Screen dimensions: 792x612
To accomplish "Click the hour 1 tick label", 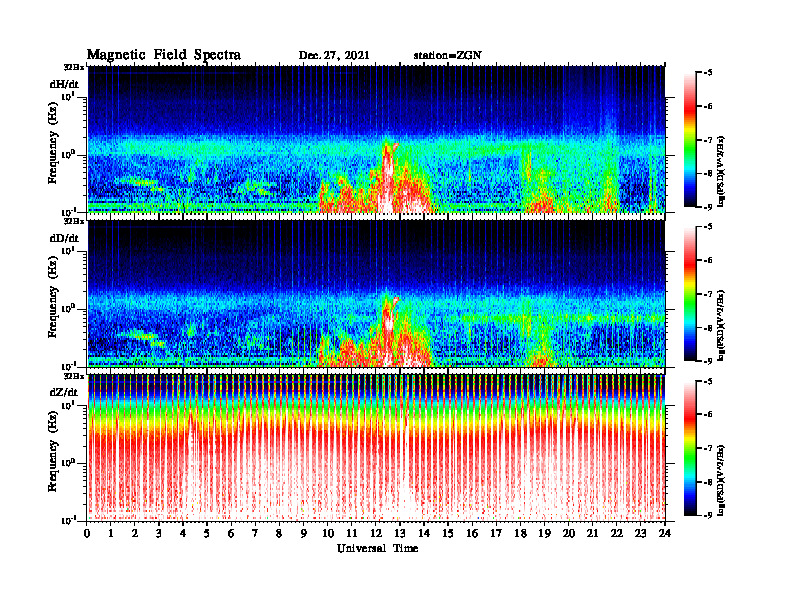I will coord(111,533).
